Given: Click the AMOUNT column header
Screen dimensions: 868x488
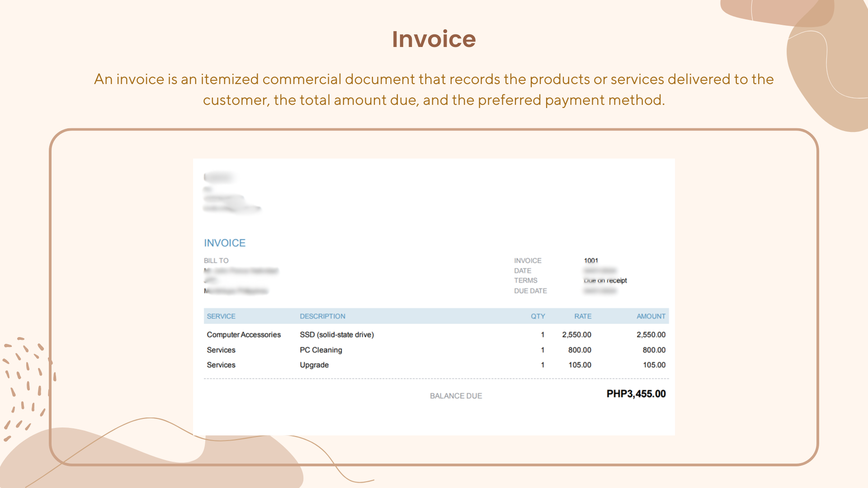Looking at the screenshot, I should (651, 316).
